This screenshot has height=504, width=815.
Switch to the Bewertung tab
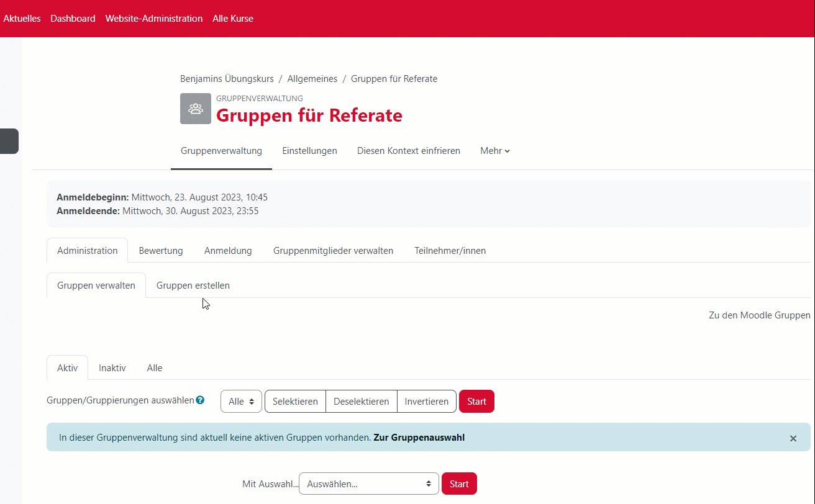160,250
